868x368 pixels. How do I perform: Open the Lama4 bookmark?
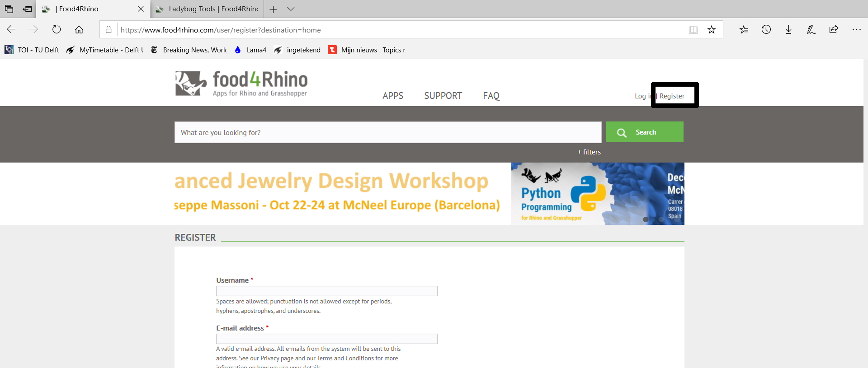pyautogui.click(x=250, y=50)
